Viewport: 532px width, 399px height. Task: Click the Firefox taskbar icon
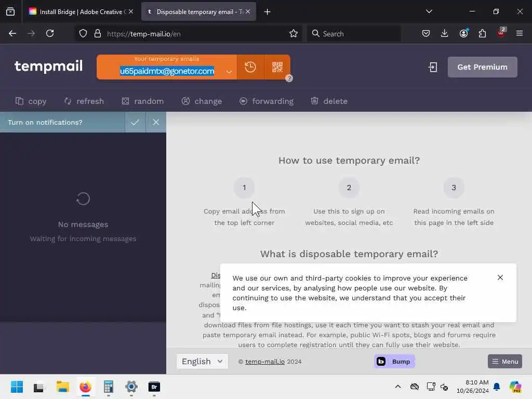pyautogui.click(x=86, y=387)
